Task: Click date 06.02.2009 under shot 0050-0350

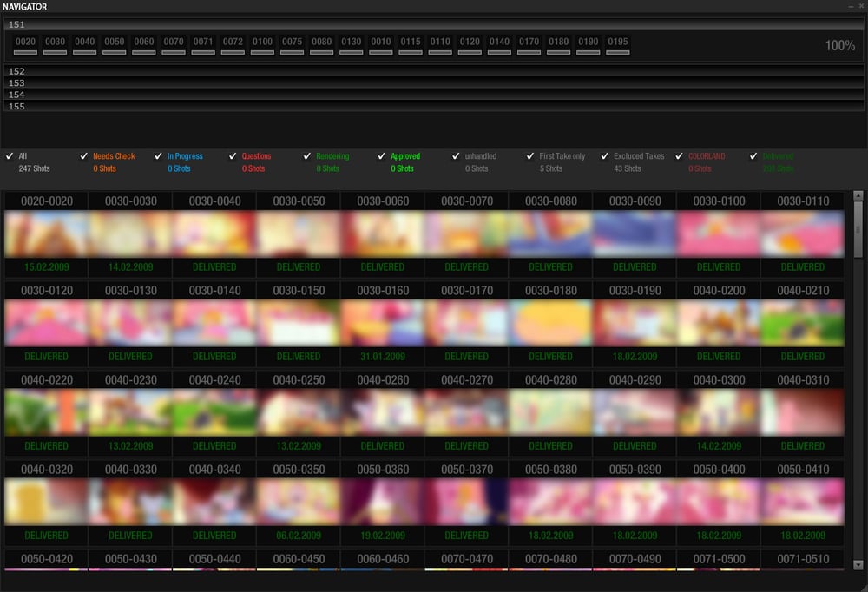Action: pos(299,536)
